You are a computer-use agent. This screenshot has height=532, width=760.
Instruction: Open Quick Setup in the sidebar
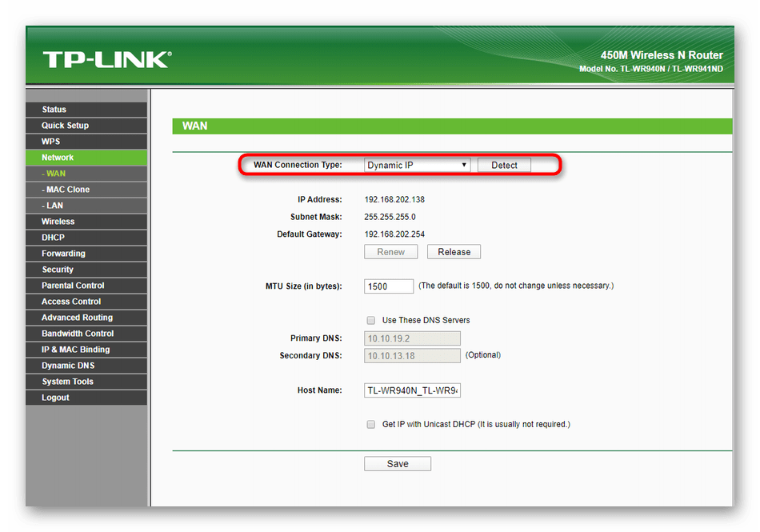coord(86,126)
